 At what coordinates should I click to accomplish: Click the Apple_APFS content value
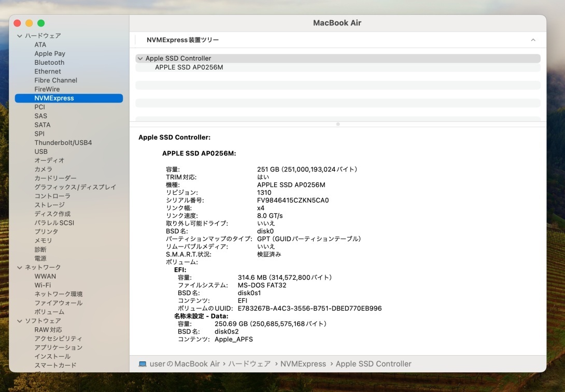click(234, 340)
